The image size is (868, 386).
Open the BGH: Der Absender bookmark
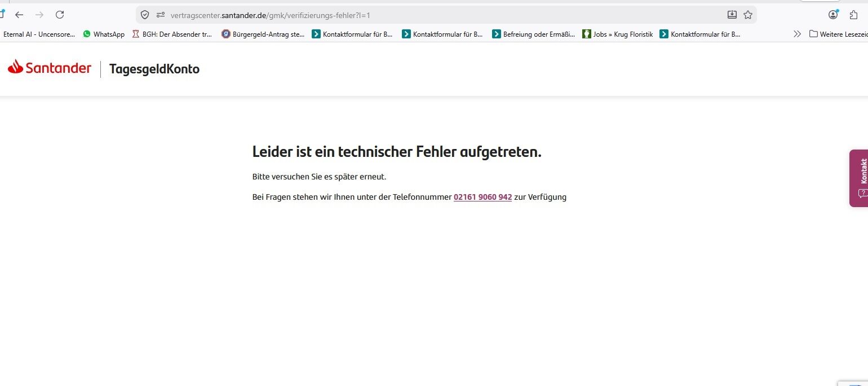click(x=172, y=34)
